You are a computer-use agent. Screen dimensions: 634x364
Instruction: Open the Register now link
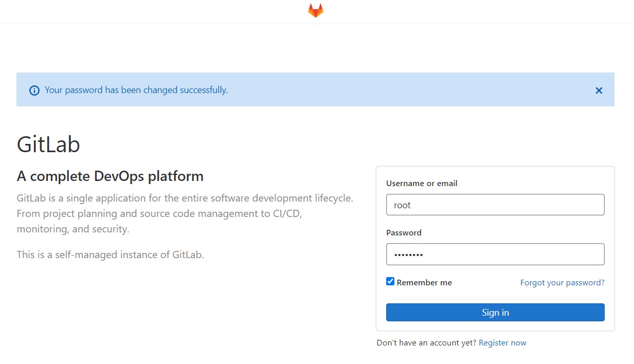(x=502, y=343)
